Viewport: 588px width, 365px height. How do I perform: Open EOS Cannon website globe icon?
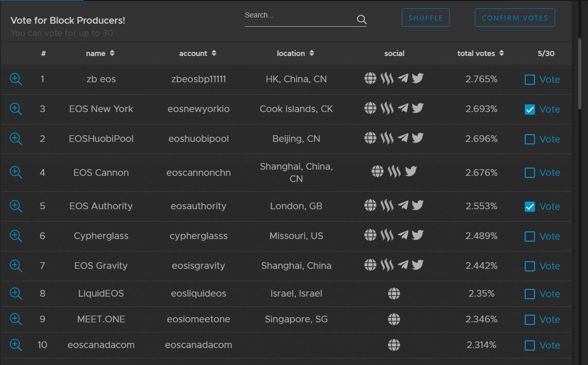coord(378,171)
